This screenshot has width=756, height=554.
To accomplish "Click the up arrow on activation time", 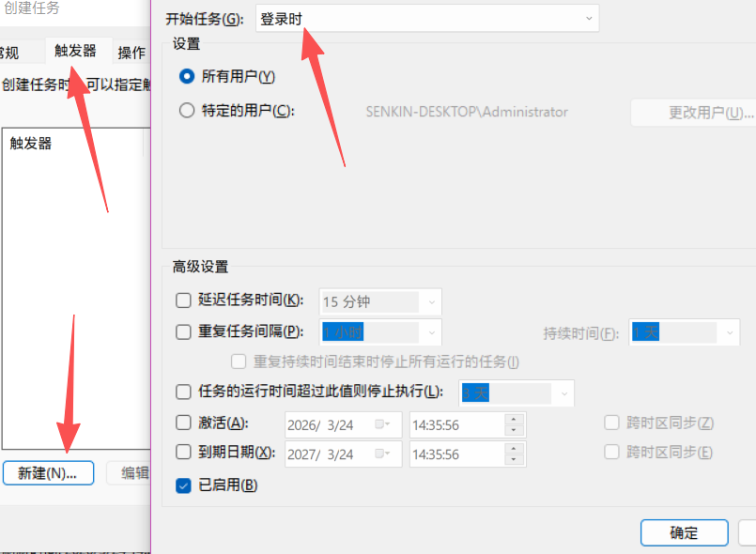I will 512,419.
